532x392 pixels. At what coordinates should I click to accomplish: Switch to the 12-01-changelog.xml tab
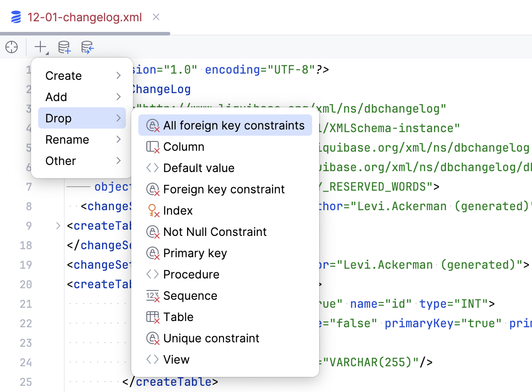84,17
